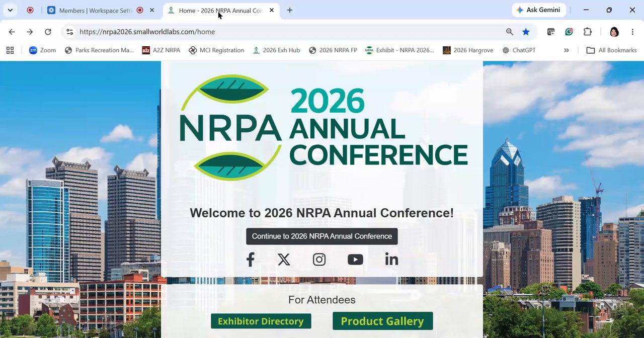Open the ChatGPT bookmark
The image size is (644, 338).
point(519,50)
